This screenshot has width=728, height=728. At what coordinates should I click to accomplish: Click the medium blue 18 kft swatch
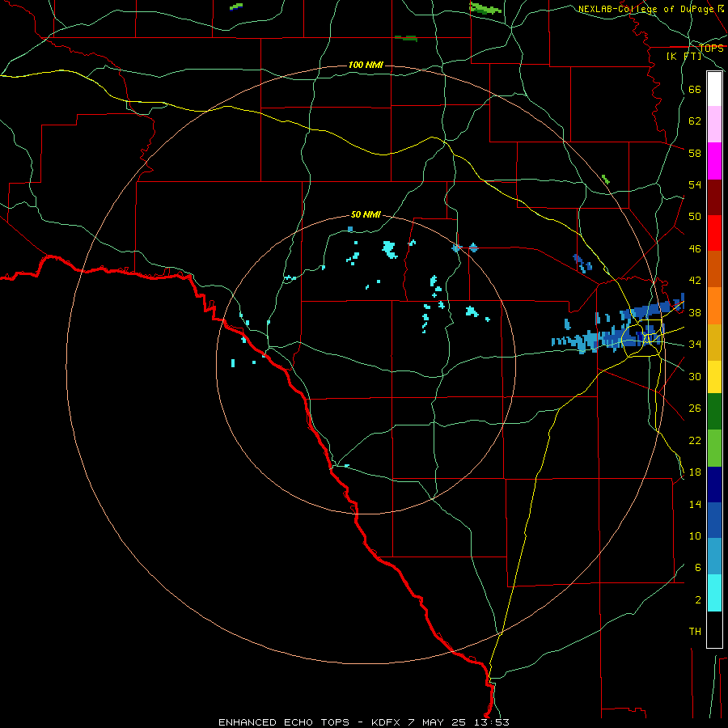click(x=714, y=520)
